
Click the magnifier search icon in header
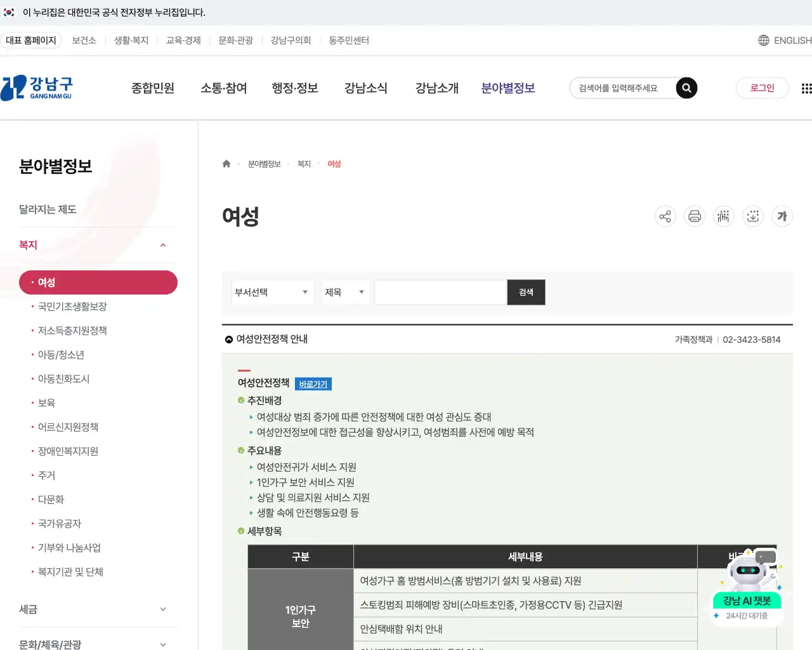(686, 88)
